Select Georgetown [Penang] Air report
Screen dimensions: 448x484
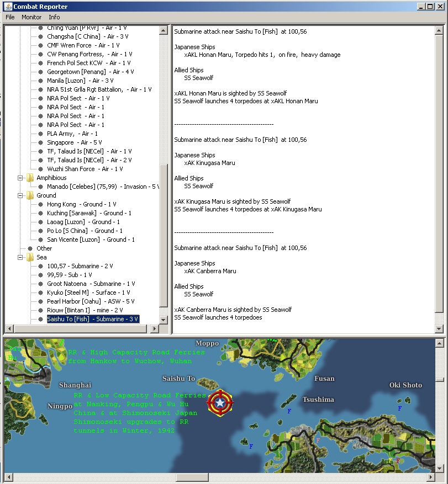(91, 72)
